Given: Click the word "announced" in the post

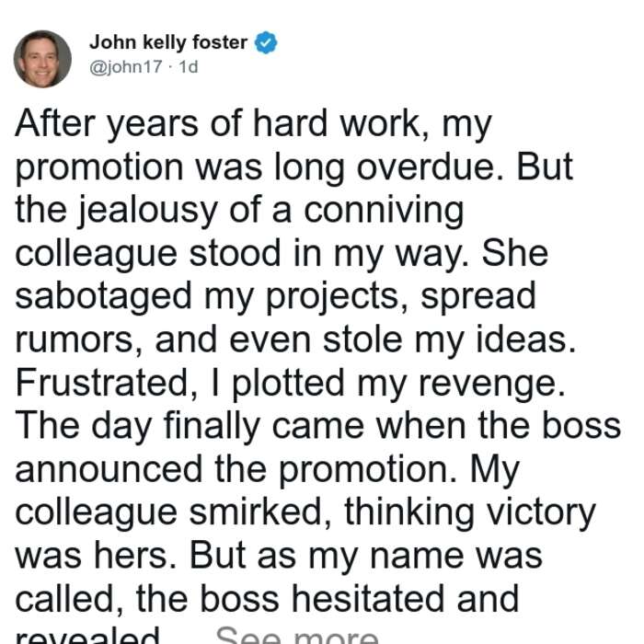Looking at the screenshot, I should pyautogui.click(x=109, y=469).
